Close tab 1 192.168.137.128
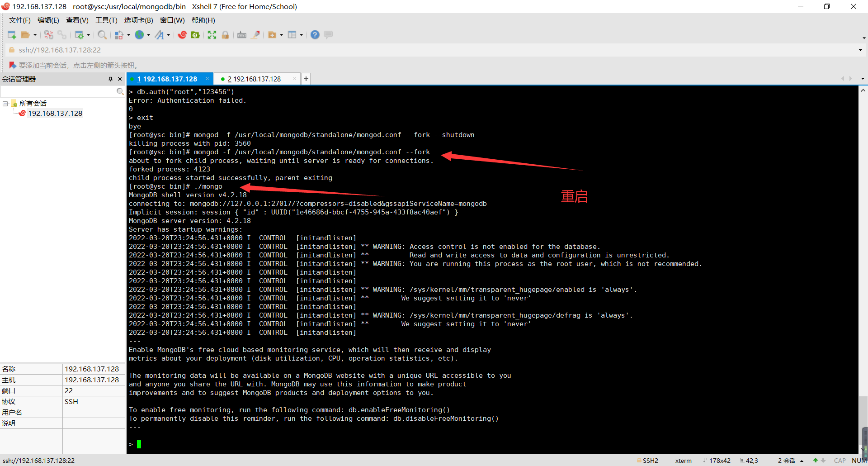The image size is (868, 466). point(208,79)
